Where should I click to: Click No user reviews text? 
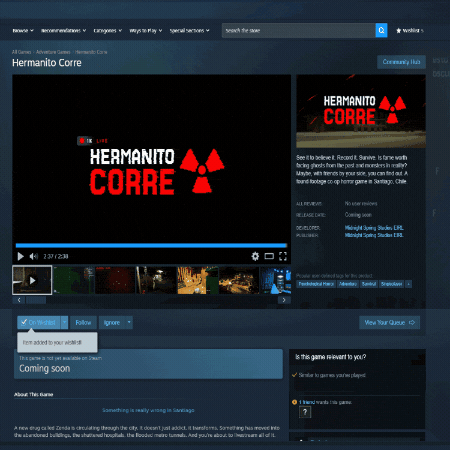tap(361, 204)
